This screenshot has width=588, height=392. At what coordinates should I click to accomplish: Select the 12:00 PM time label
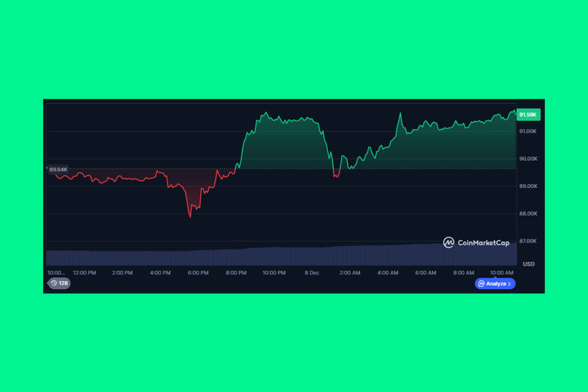(x=84, y=272)
